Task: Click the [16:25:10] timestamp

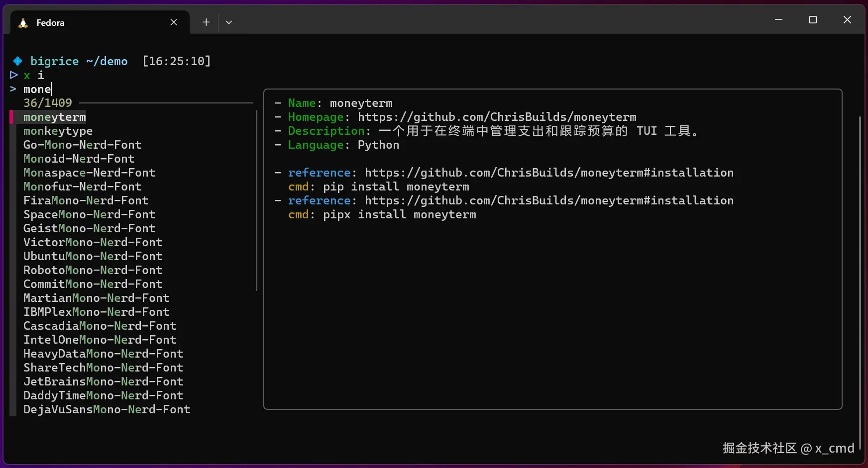Action: (x=177, y=62)
